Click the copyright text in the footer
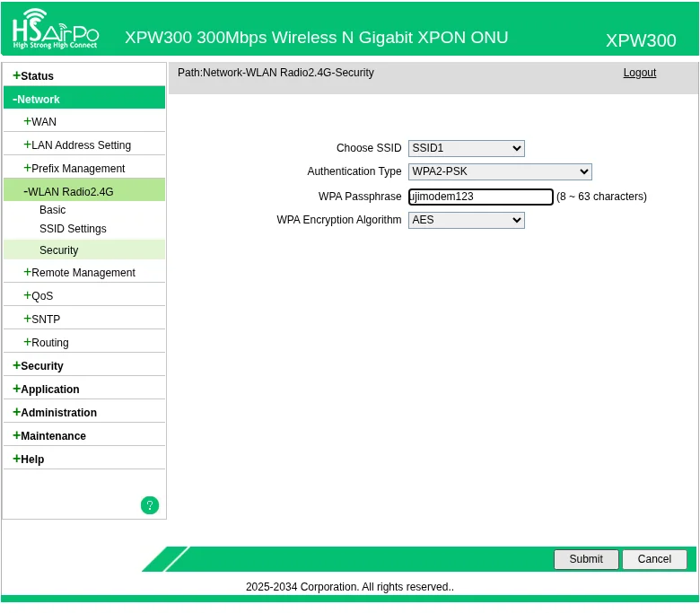 (350, 587)
